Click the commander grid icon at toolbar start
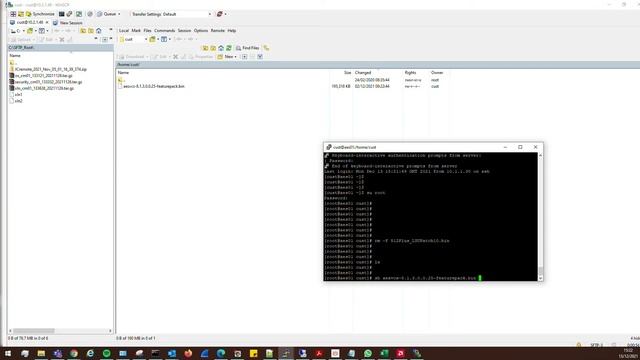The image size is (640, 360). point(13,14)
